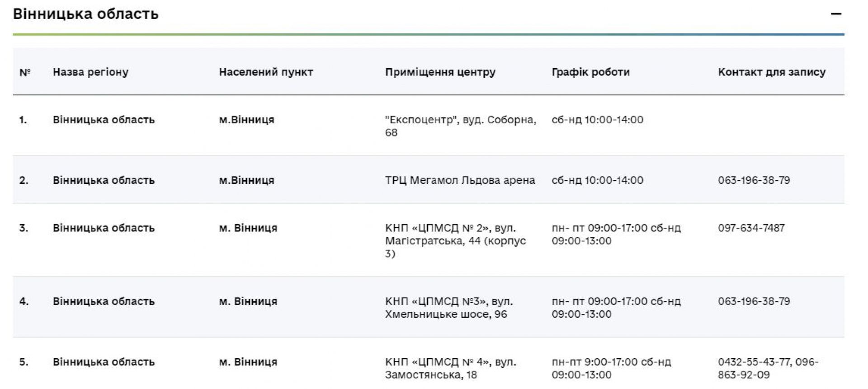Click the Контакт для запису column header
The width and height of the screenshot is (868, 389).
click(771, 72)
